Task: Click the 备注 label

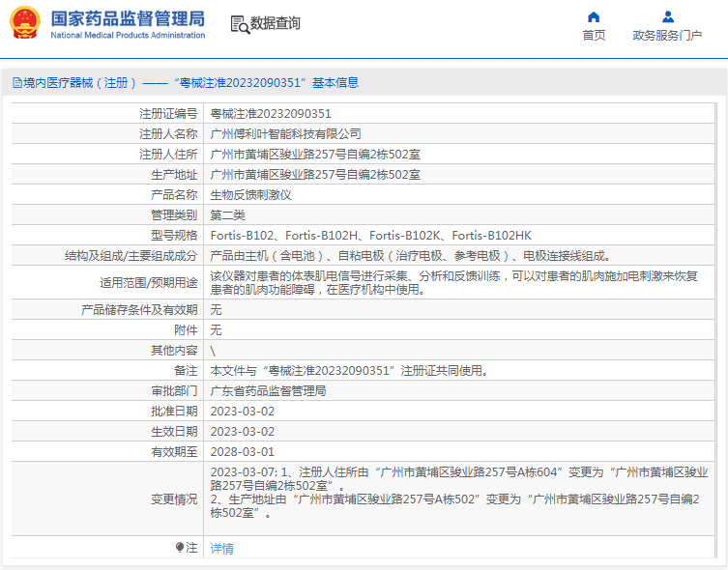Action: pos(186,371)
